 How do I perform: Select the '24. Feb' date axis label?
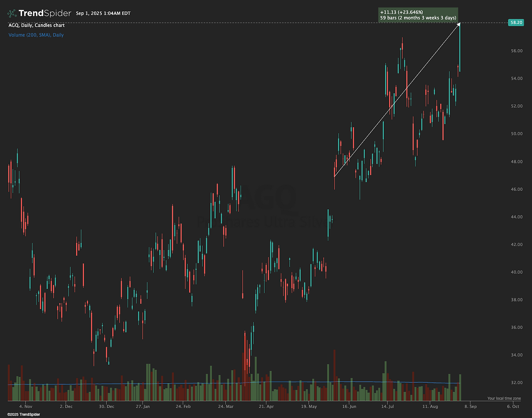183,406
